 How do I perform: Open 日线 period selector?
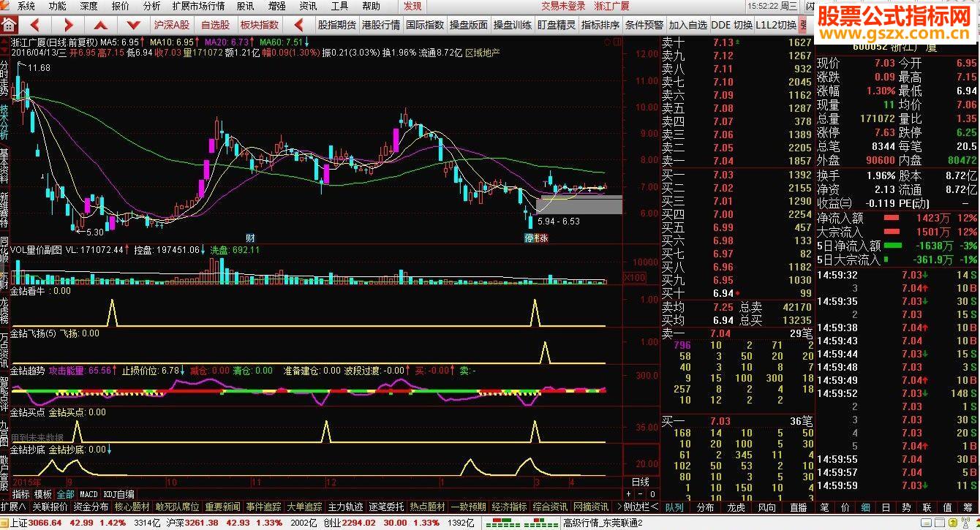(640, 482)
